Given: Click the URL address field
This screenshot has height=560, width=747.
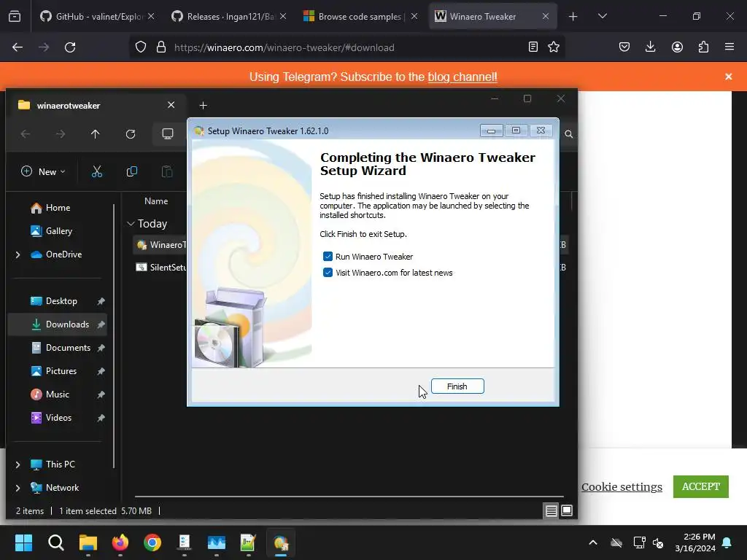Looking at the screenshot, I should [347, 47].
